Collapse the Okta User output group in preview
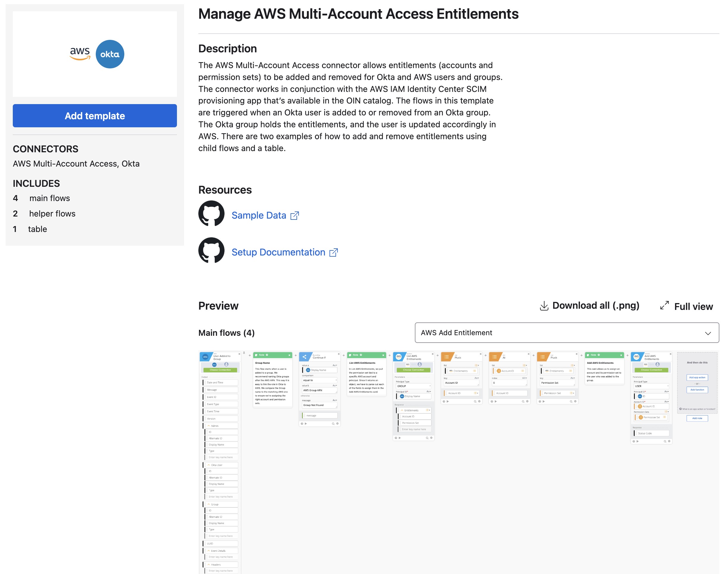 coord(209,465)
